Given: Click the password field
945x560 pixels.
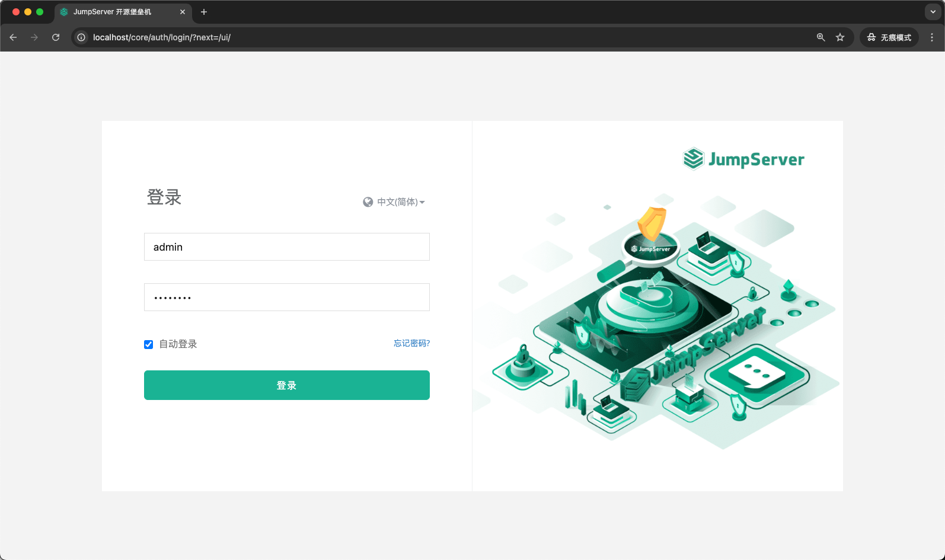Looking at the screenshot, I should [287, 297].
